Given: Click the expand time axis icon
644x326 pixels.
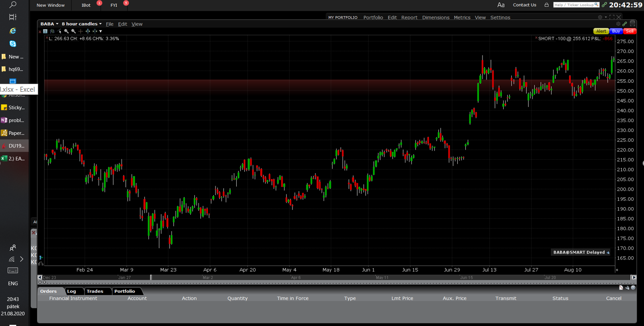Looking at the screenshot, I should [x=88, y=31].
